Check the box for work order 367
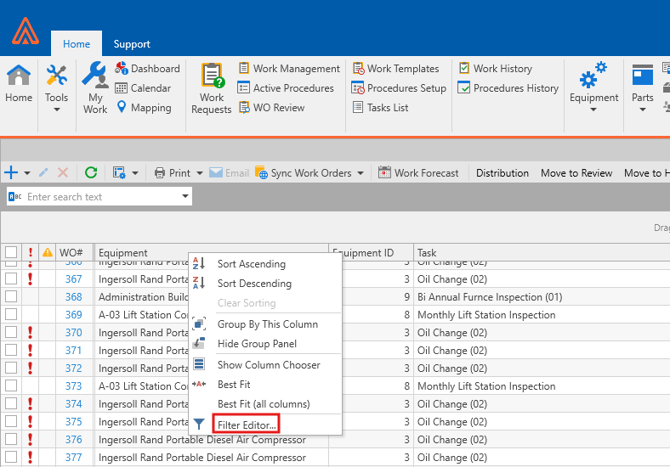Screen dimensions: 670x467 click(x=11, y=280)
